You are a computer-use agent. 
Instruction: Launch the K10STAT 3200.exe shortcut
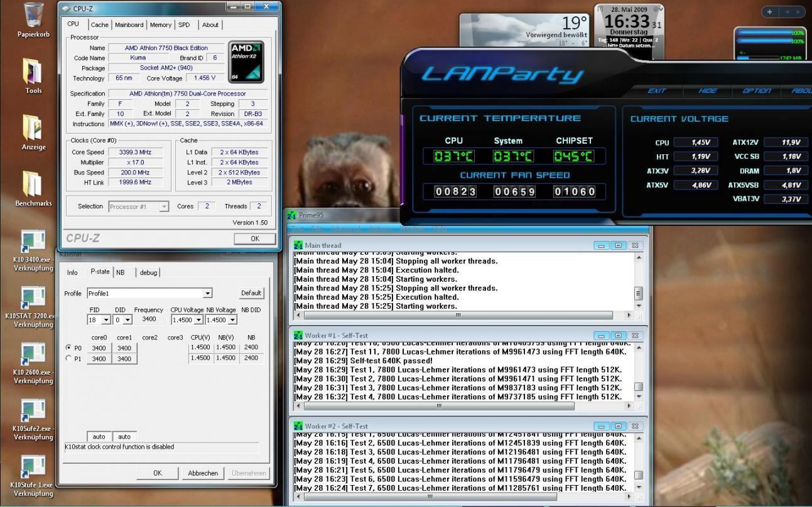tap(33, 298)
